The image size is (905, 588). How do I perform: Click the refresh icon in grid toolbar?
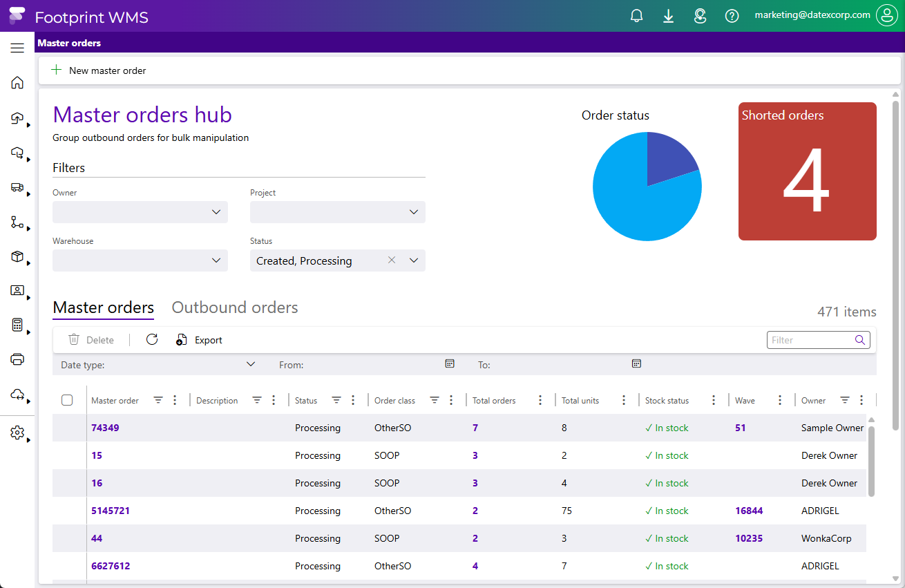pyautogui.click(x=152, y=339)
